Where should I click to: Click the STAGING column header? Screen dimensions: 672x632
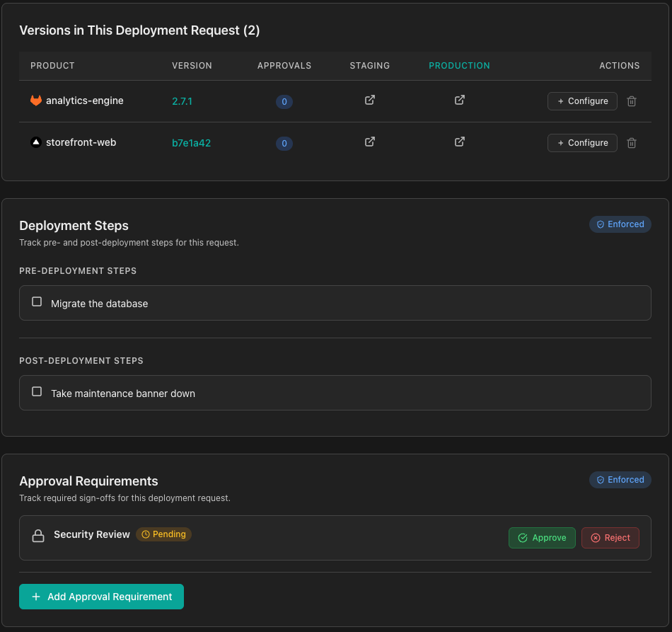(x=369, y=66)
